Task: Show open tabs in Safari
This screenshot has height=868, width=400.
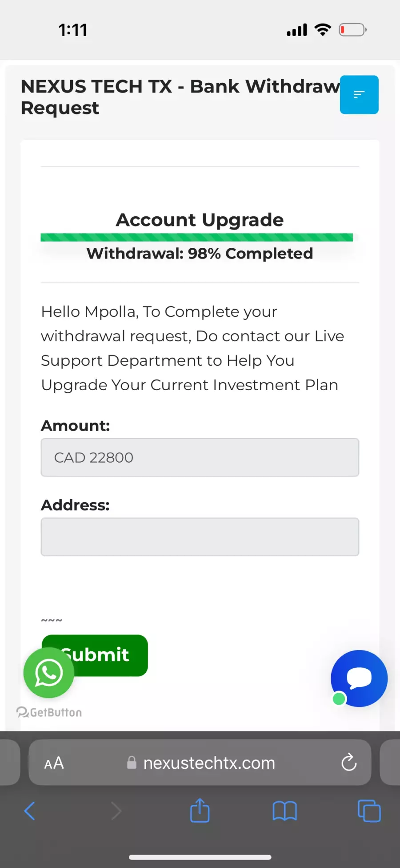Action: (x=369, y=811)
